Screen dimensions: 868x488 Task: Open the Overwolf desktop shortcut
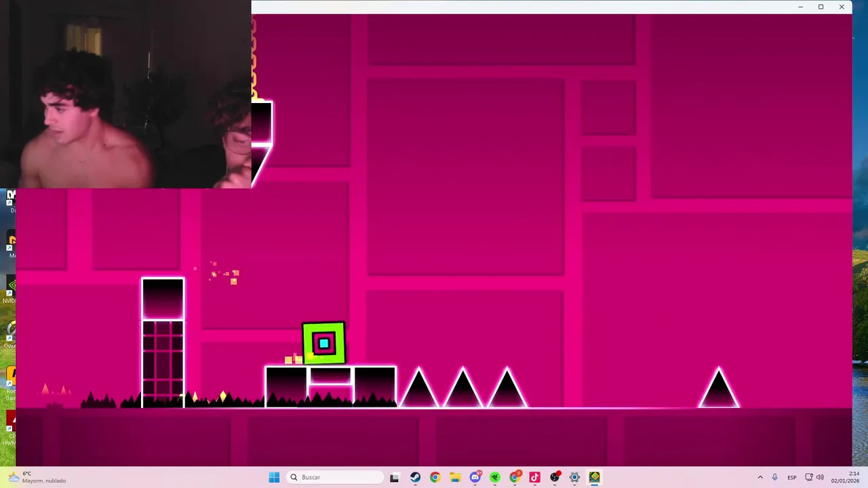point(10,333)
